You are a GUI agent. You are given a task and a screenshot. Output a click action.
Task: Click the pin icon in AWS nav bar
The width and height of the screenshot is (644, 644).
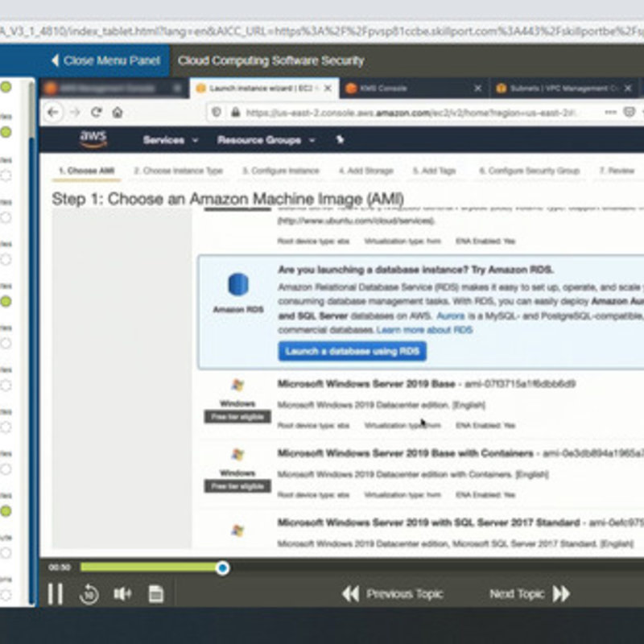tap(340, 140)
